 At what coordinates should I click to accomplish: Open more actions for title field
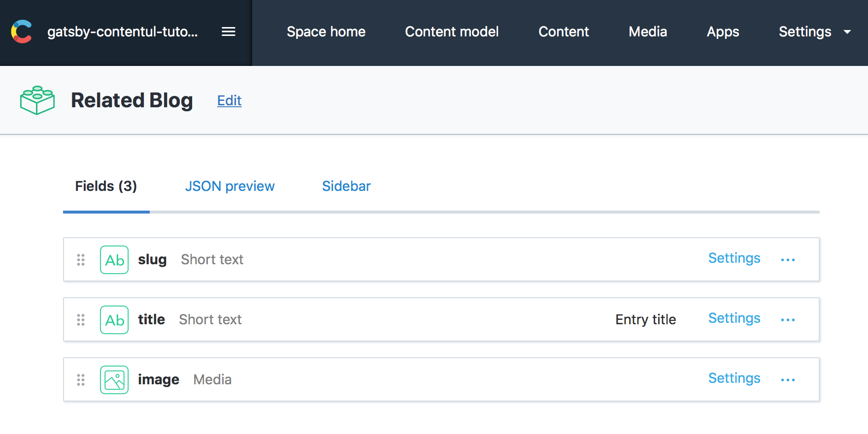(788, 320)
